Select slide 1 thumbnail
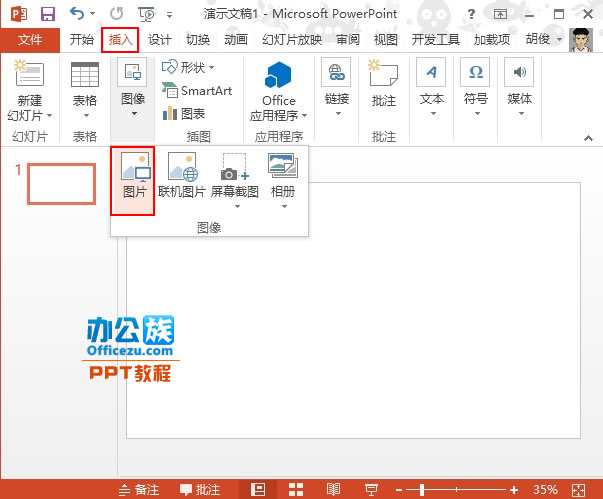 [62, 184]
